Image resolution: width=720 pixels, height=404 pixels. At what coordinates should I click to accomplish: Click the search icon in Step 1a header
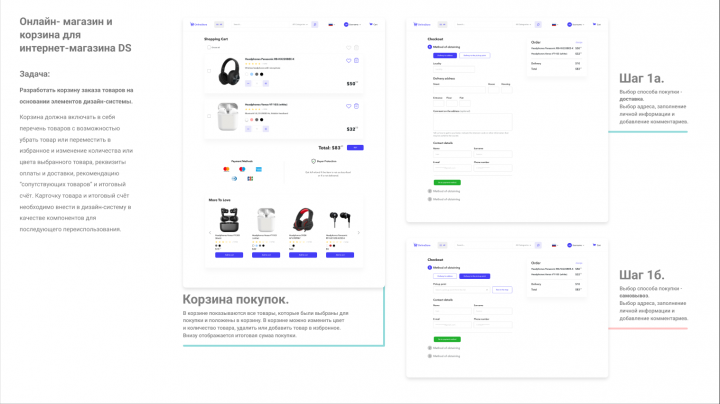point(538,24)
